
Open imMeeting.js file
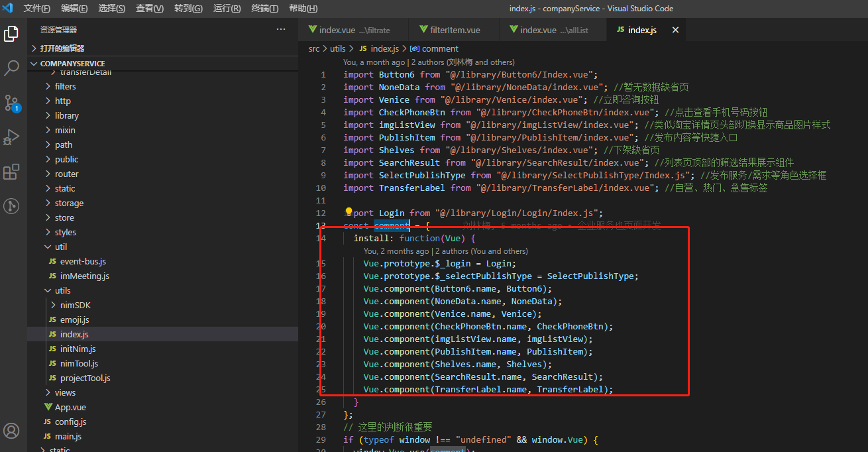162,276
